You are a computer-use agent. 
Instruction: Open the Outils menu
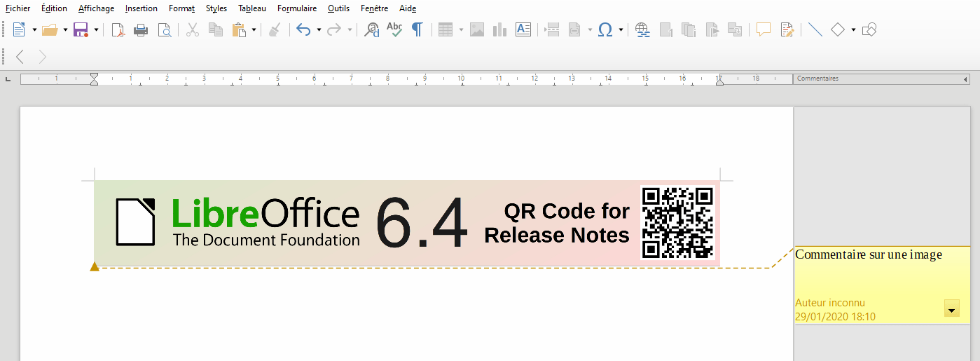[x=338, y=8]
